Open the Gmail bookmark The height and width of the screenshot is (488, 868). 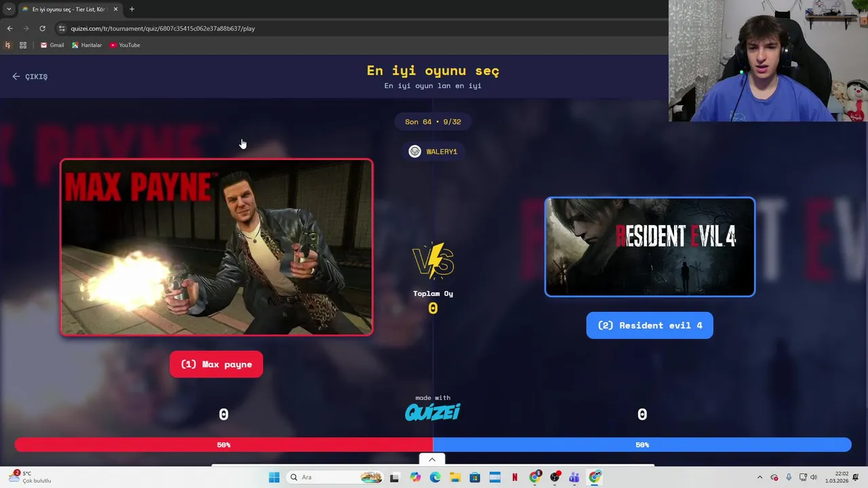[x=52, y=45]
